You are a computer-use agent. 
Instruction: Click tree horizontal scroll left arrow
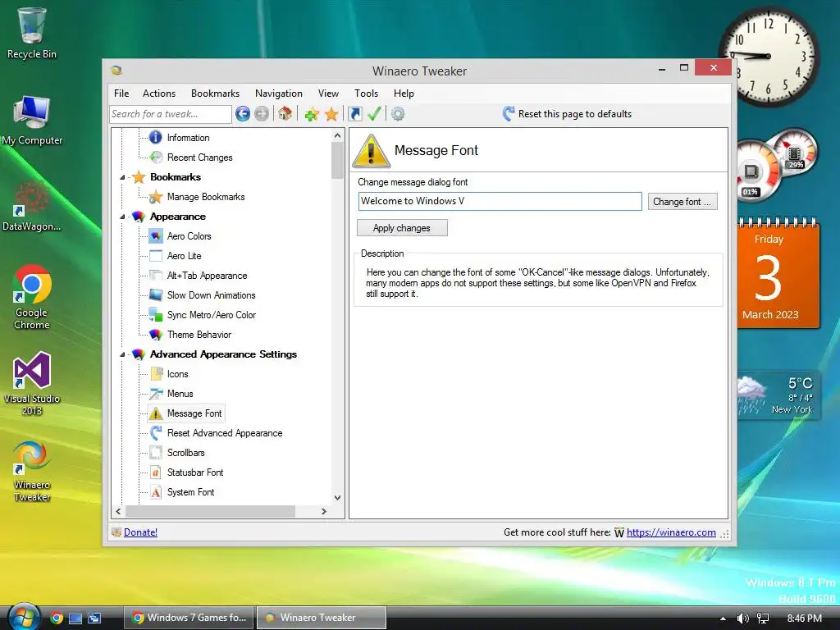[118, 512]
